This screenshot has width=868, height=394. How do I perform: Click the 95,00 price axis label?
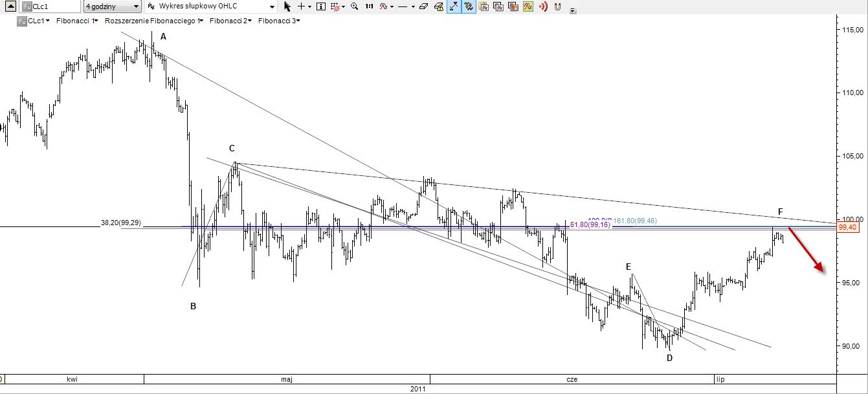[851, 283]
